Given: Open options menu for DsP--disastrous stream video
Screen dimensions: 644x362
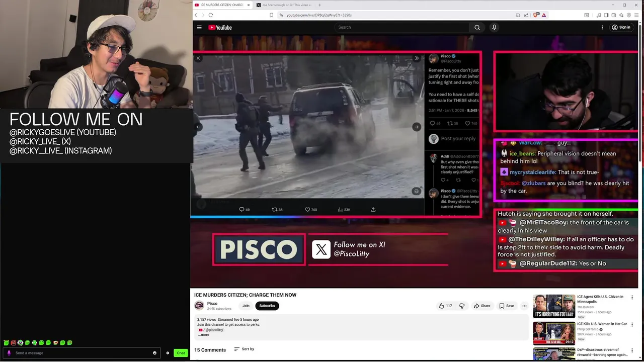Looking at the screenshot, I should 632,350.
